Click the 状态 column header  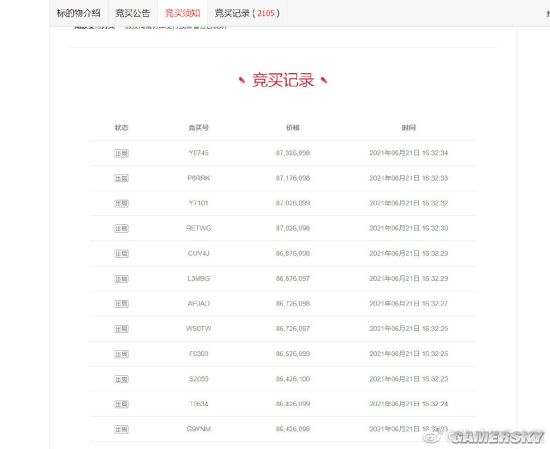tap(121, 127)
